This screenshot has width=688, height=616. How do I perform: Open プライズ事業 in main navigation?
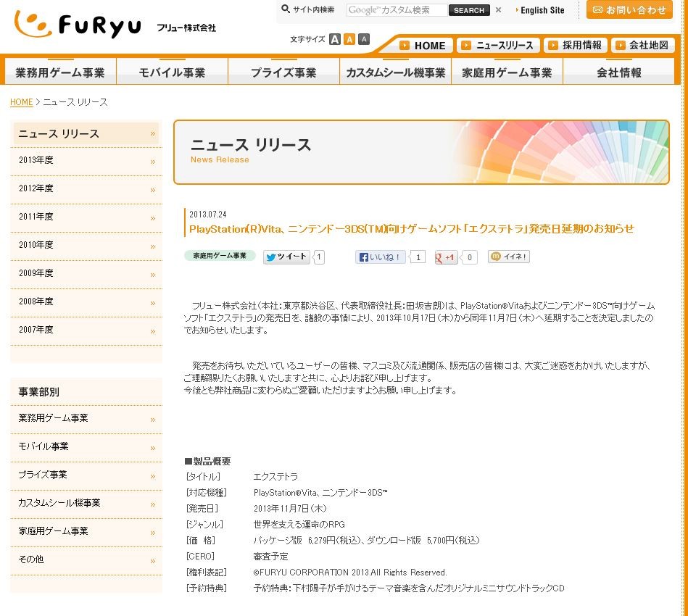point(284,72)
